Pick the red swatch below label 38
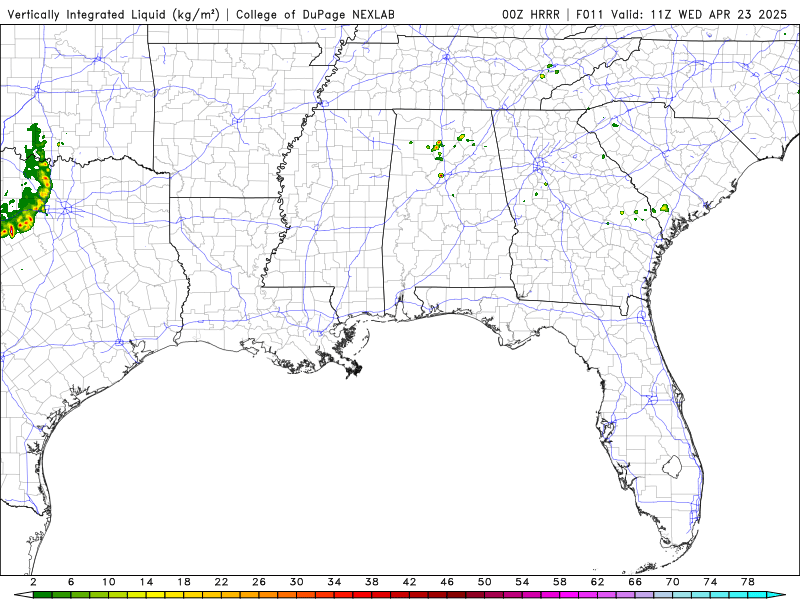The image size is (800, 600). coord(381,595)
